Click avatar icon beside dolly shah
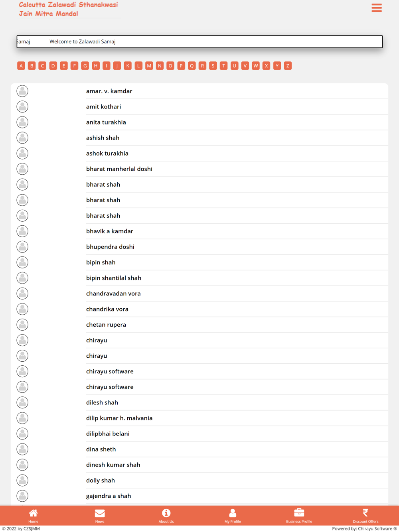399x532 pixels. click(x=22, y=480)
